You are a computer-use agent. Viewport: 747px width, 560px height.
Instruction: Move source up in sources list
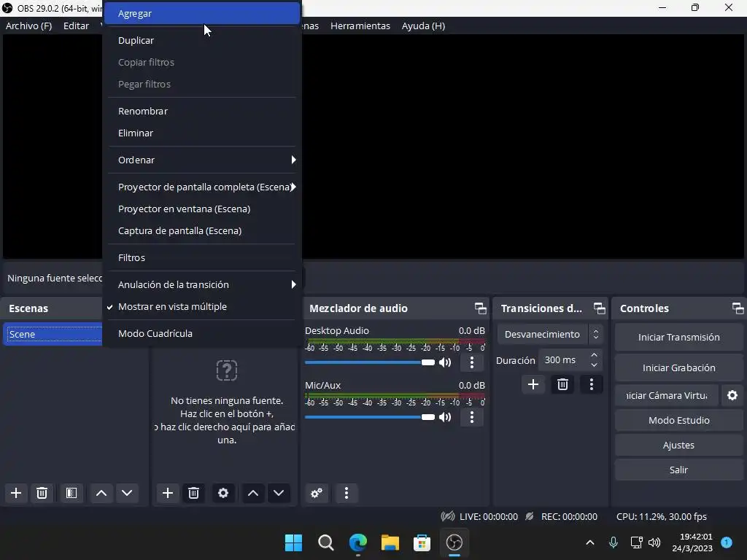(253, 493)
